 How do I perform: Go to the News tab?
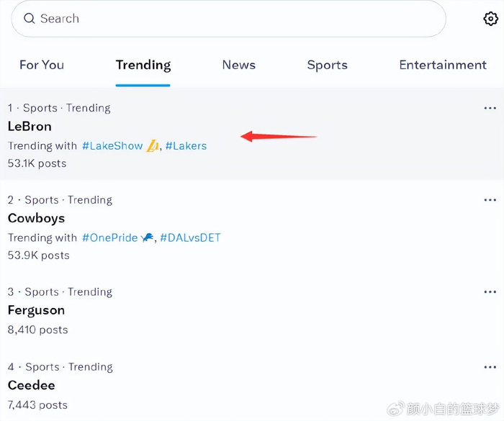click(x=239, y=65)
